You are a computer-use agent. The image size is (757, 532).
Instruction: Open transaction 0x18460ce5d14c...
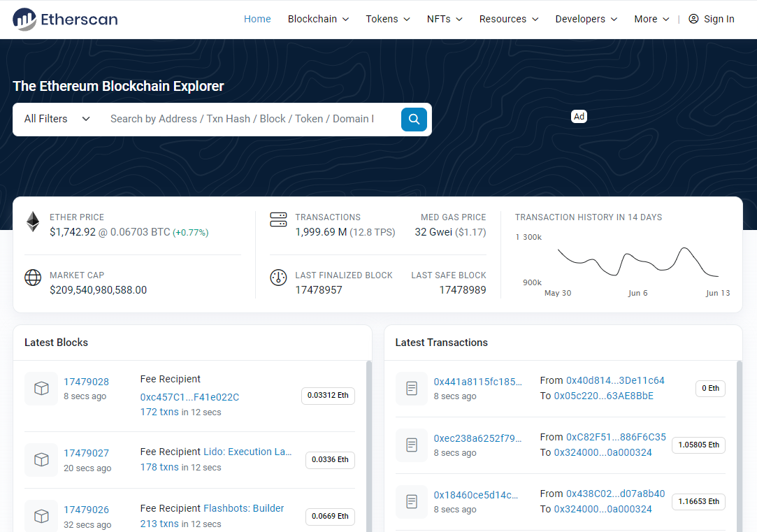click(x=475, y=496)
